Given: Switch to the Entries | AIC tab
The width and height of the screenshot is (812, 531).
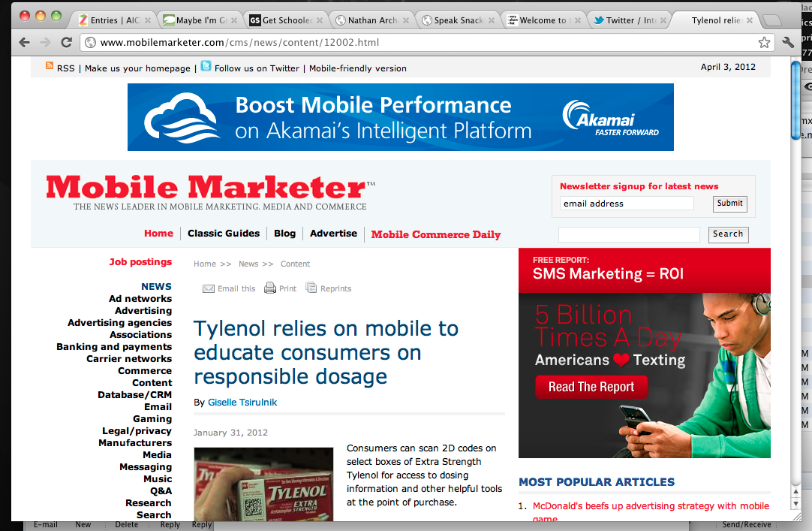Looking at the screenshot, I should 114,20.
